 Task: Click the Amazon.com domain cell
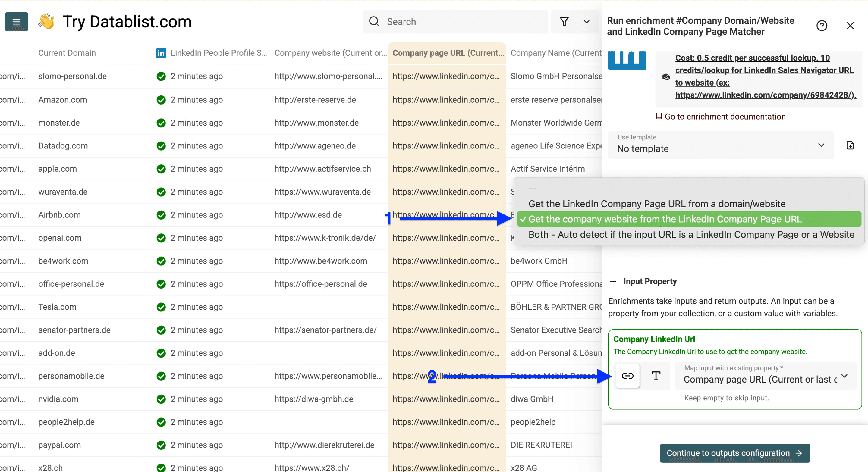coord(63,100)
